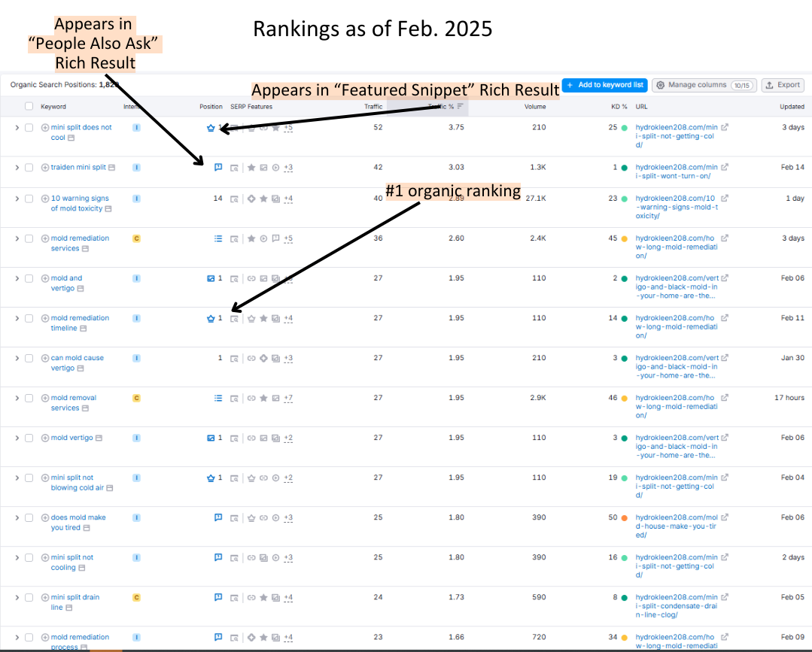Open external link icon for '10 warning signs' URL
Image resolution: width=812 pixels, height=652 pixels.
(725, 198)
